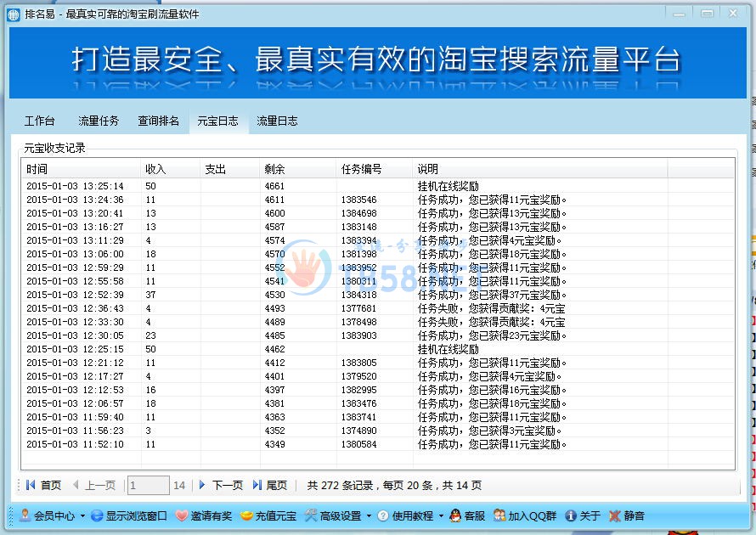This screenshot has width=756, height=535.
Task: Click task number 1378498
Action: 358,322
